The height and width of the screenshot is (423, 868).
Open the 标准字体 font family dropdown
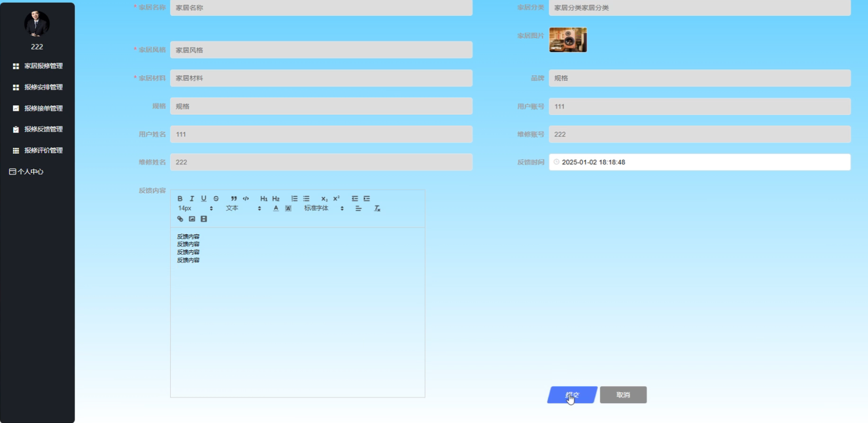tap(324, 209)
